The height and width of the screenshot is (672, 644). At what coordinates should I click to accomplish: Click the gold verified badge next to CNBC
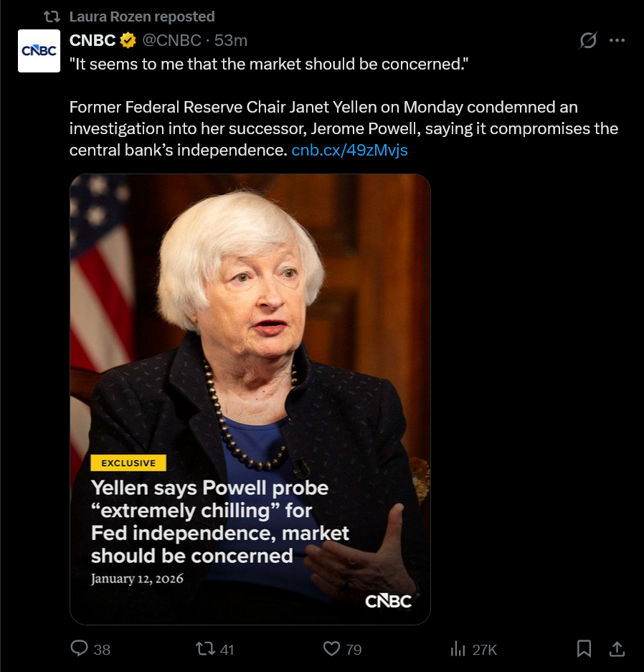(128, 40)
